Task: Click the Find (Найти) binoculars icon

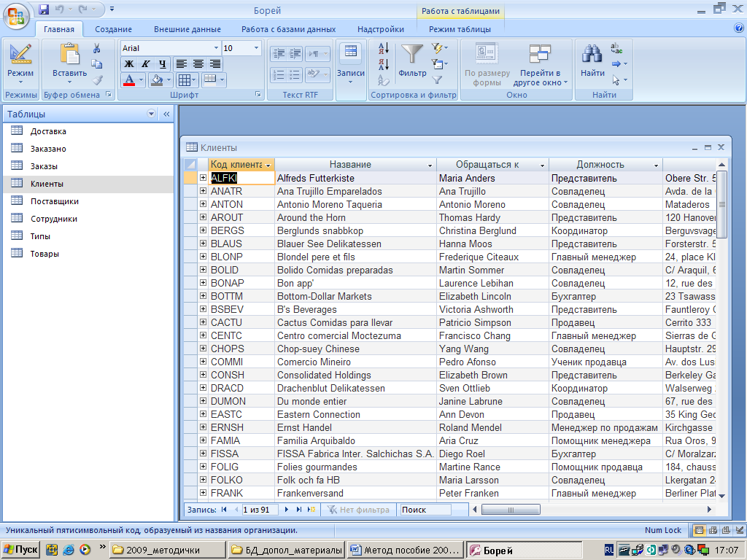Action: [x=592, y=54]
